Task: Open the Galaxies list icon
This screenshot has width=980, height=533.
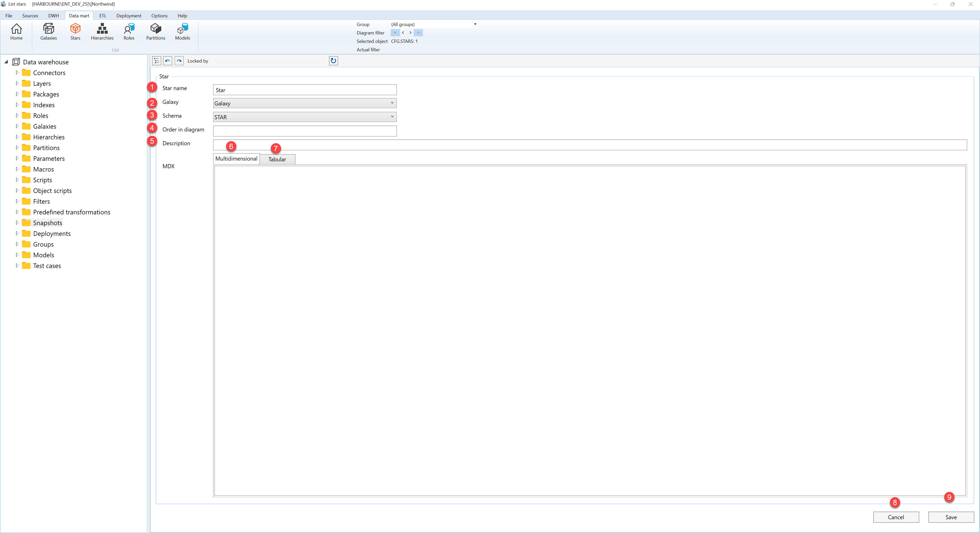Action: tap(48, 32)
